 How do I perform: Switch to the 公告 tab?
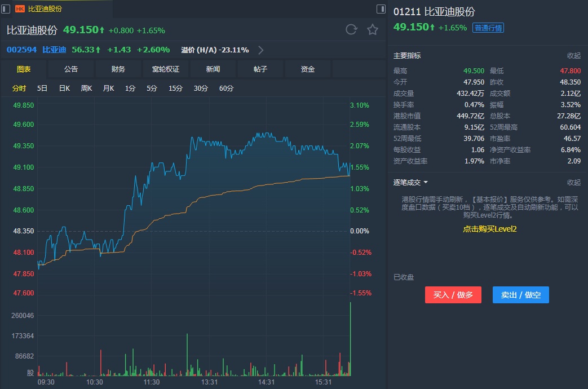[71, 69]
